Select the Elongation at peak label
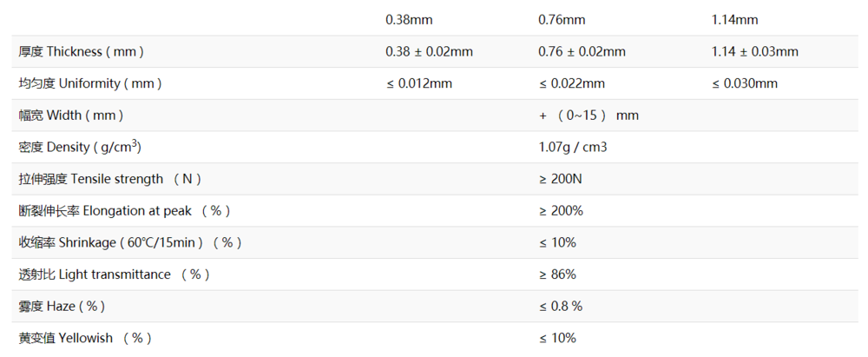 tap(124, 210)
